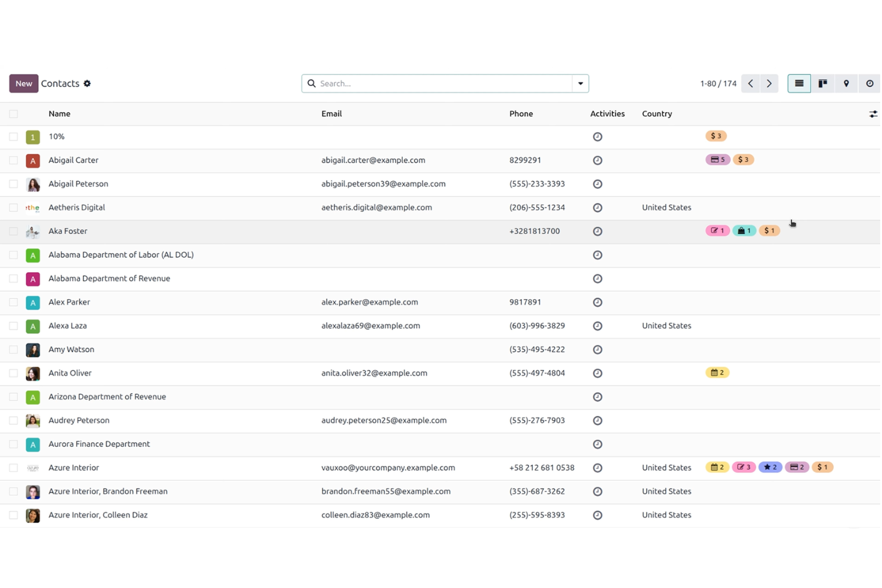Go to the next page of contacts
The height and width of the screenshot is (588, 882).
tap(769, 83)
